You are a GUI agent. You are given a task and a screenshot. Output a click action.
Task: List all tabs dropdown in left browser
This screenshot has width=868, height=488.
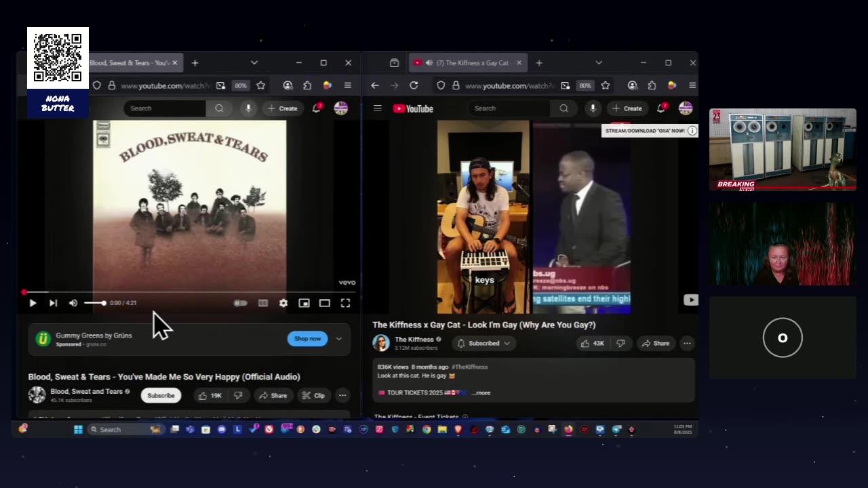click(254, 63)
